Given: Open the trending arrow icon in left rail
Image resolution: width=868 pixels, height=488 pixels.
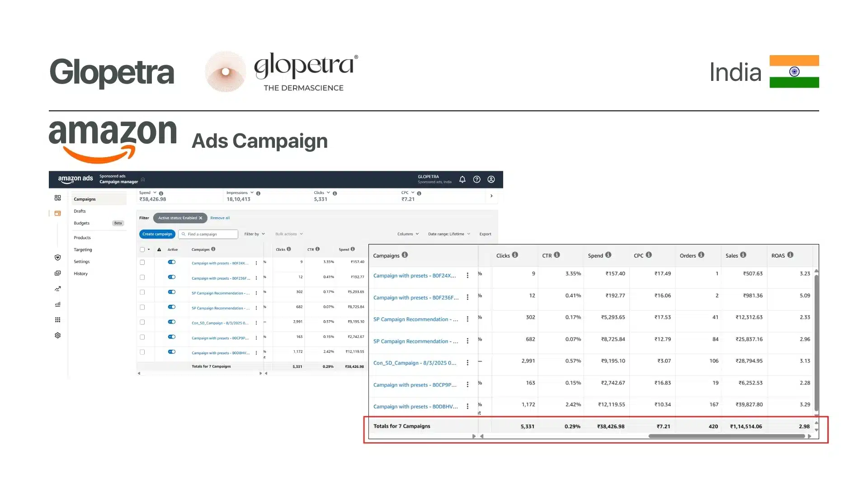Looking at the screenshot, I should pyautogui.click(x=57, y=289).
